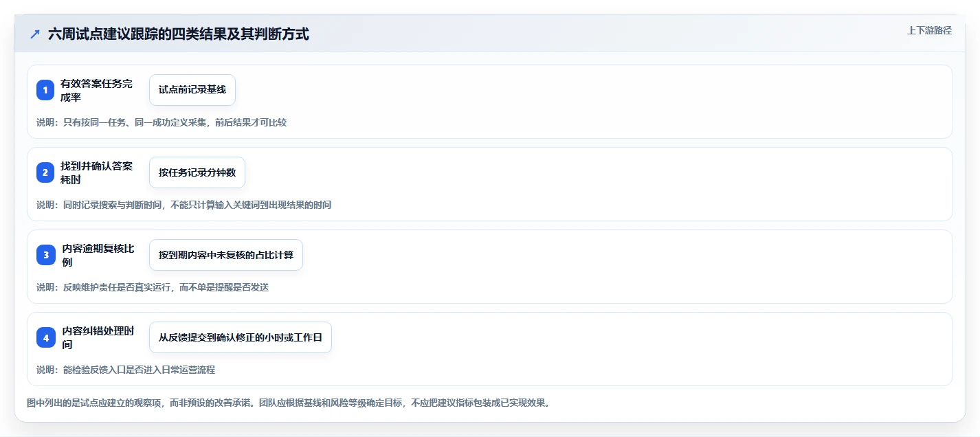Viewport: 980px width, 437px height.
Task: Click the note starting 说明：只有按同一任务
Action: [x=162, y=122]
